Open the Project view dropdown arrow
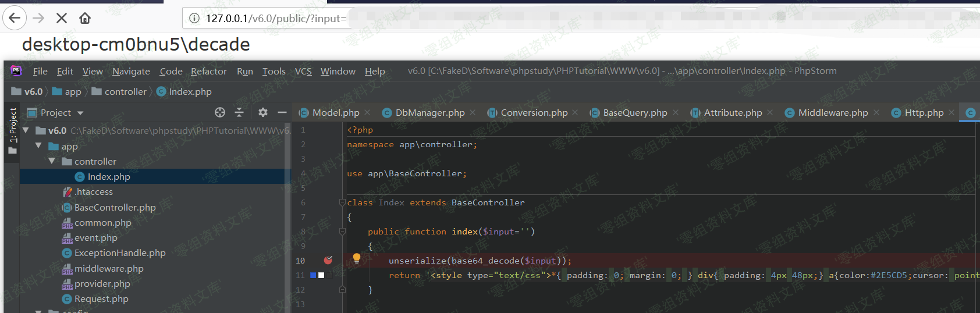Image resolution: width=980 pixels, height=313 pixels. click(x=80, y=113)
